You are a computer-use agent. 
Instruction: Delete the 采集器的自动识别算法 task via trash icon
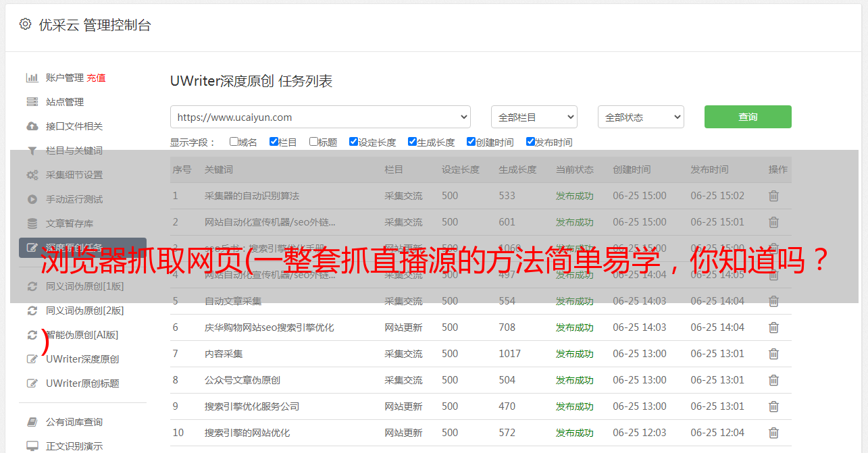(x=773, y=196)
